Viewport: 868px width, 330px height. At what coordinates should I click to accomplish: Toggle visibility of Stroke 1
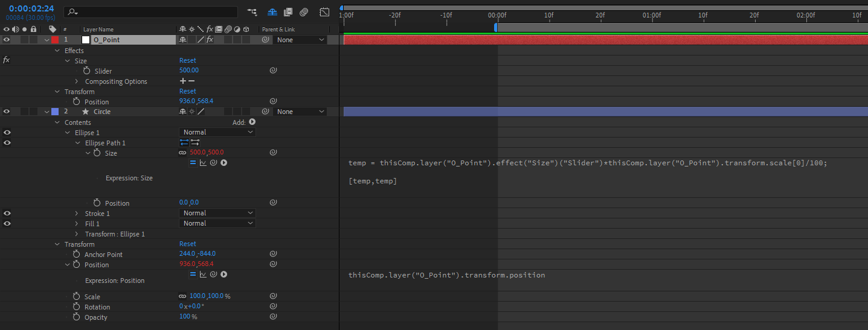pyautogui.click(x=7, y=213)
